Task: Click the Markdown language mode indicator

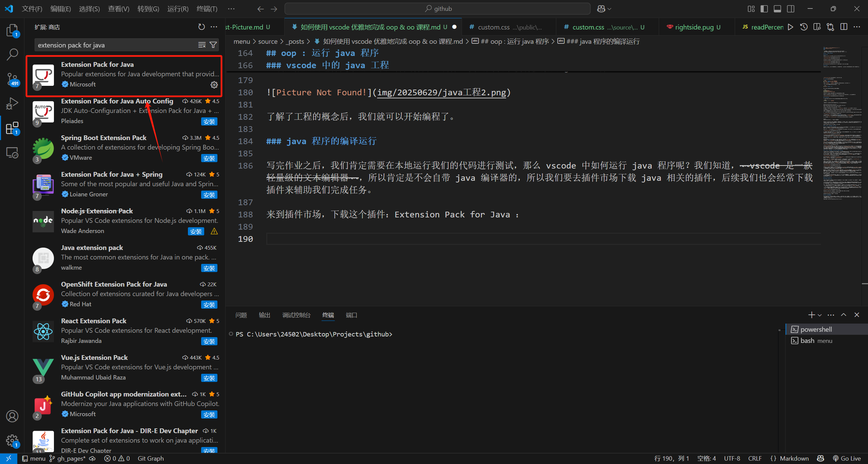Action: (x=794, y=458)
